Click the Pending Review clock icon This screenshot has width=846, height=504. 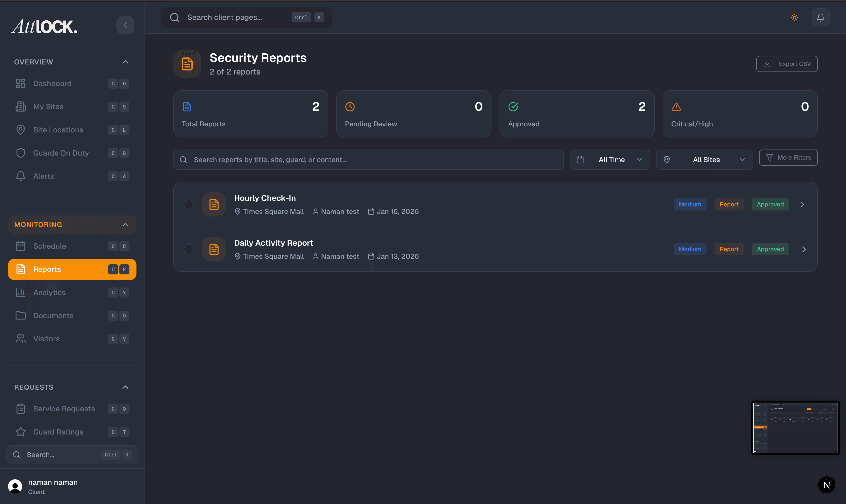tap(350, 107)
